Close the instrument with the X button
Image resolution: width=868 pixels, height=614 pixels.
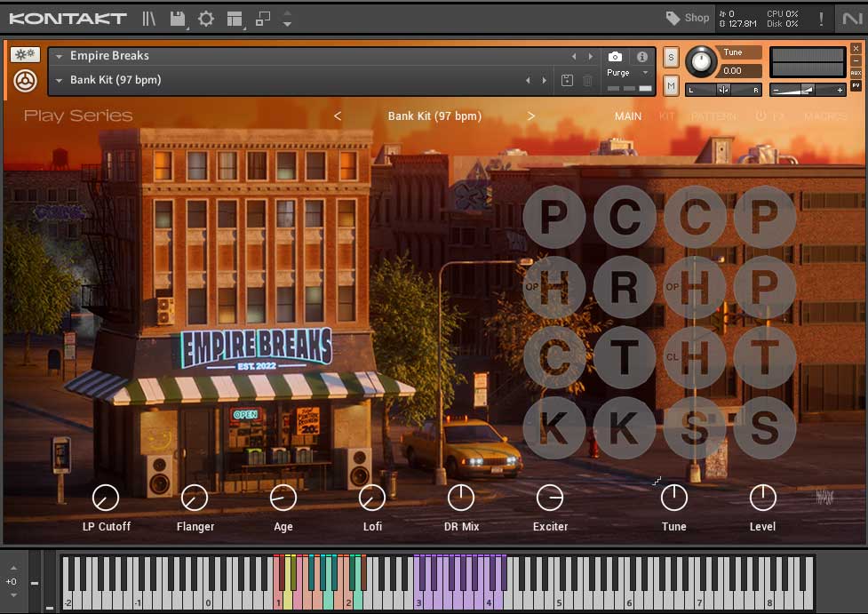coord(856,48)
